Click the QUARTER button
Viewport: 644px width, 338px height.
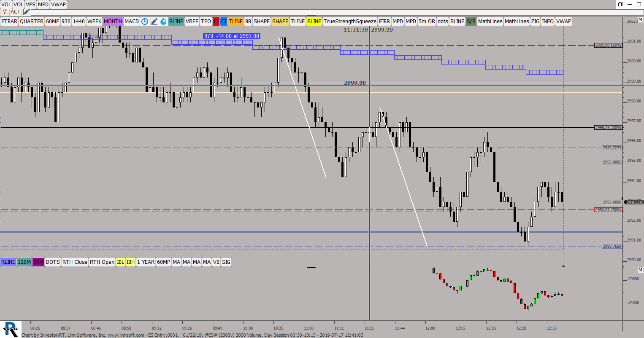click(x=32, y=21)
